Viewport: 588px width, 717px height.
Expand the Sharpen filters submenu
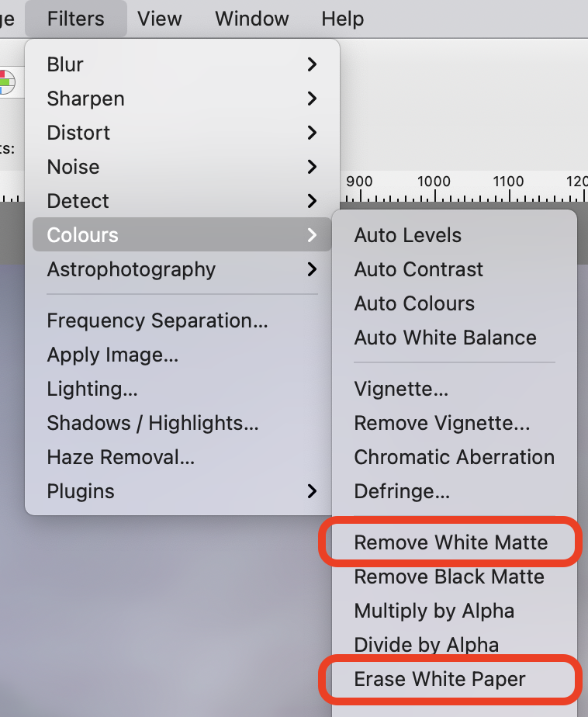point(155,99)
